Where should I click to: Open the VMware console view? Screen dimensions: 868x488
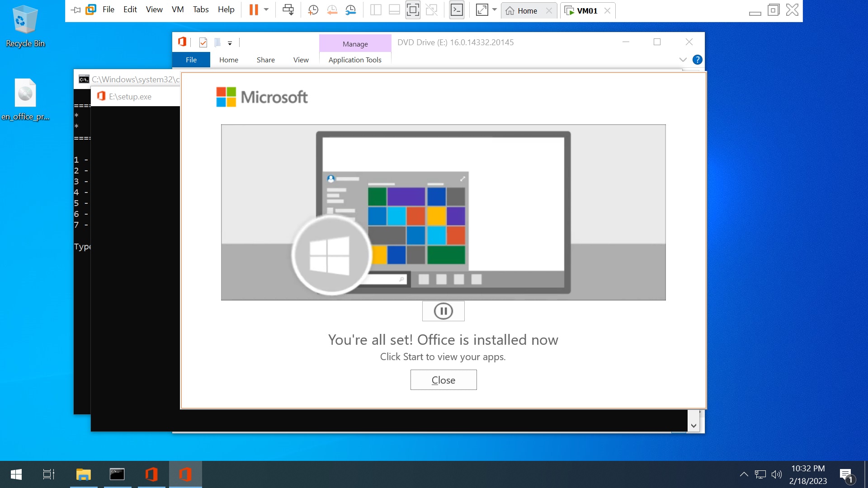457,10
